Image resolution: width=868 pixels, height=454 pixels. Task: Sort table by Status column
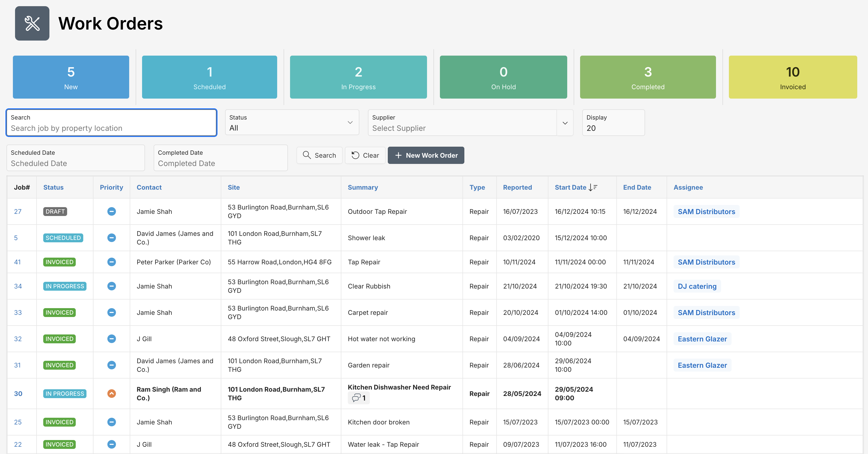pyautogui.click(x=53, y=188)
